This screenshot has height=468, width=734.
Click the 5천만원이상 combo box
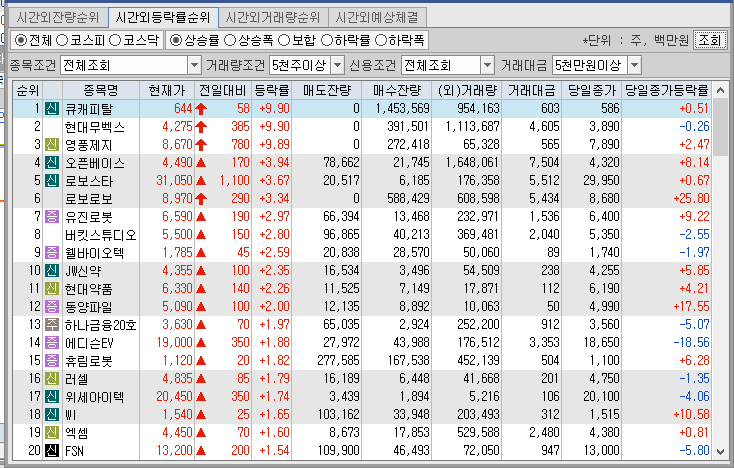point(596,65)
